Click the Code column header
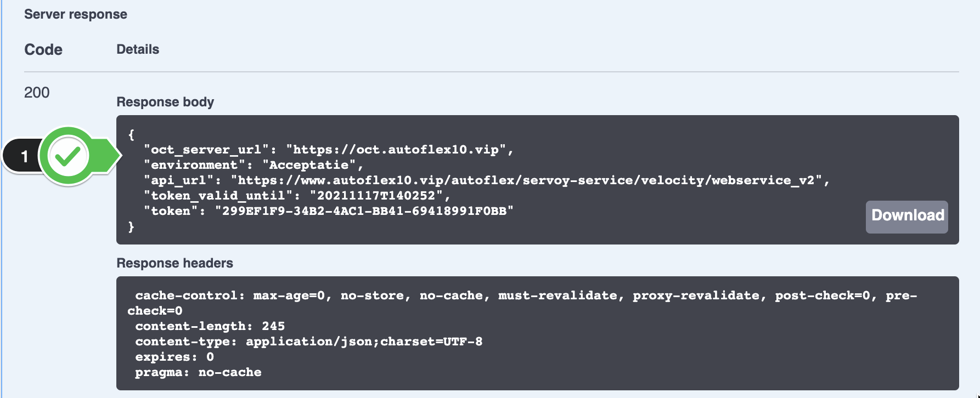 tap(43, 49)
